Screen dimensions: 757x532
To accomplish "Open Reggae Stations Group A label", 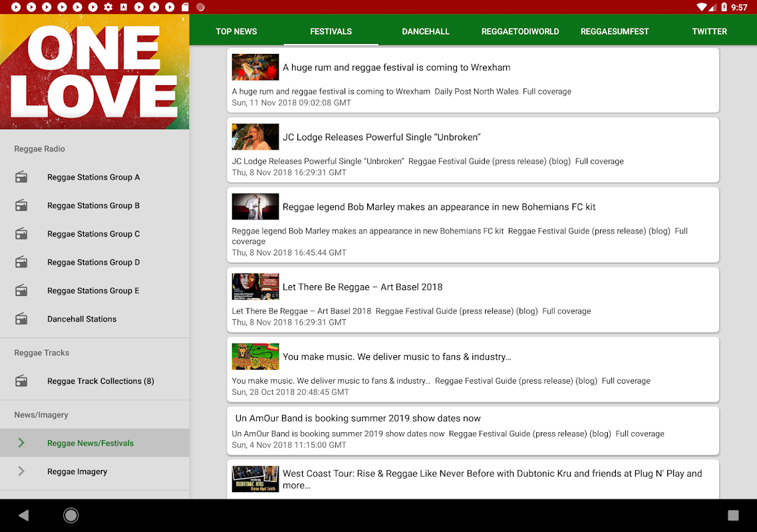I will coord(94,177).
